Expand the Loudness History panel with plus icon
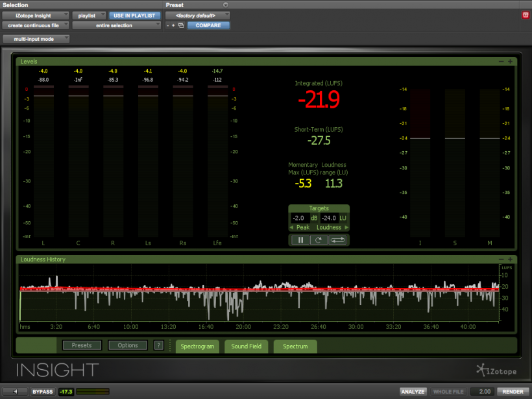This screenshot has height=399, width=532. (x=510, y=260)
